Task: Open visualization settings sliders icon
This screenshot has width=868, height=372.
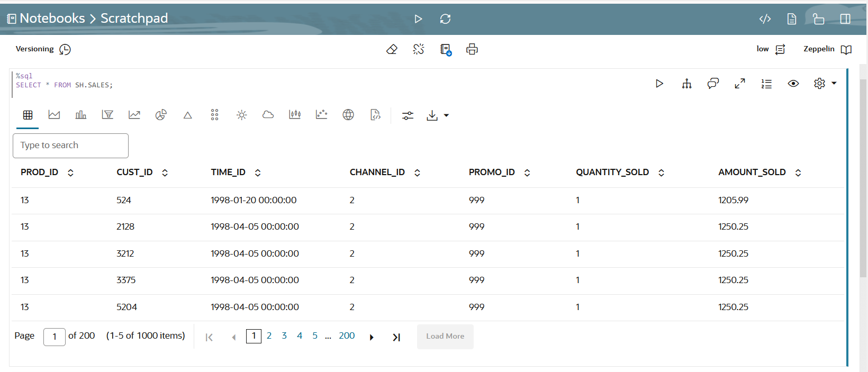Action: 408,116
